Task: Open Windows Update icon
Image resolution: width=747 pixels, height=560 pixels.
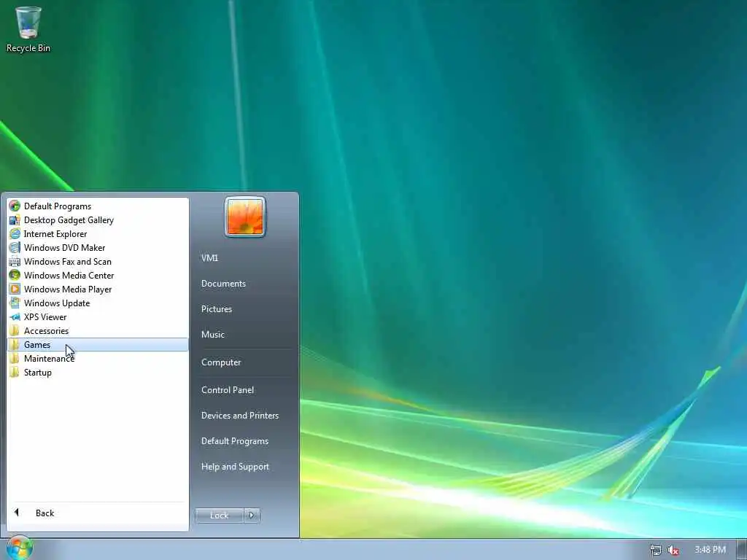Action: 15,303
